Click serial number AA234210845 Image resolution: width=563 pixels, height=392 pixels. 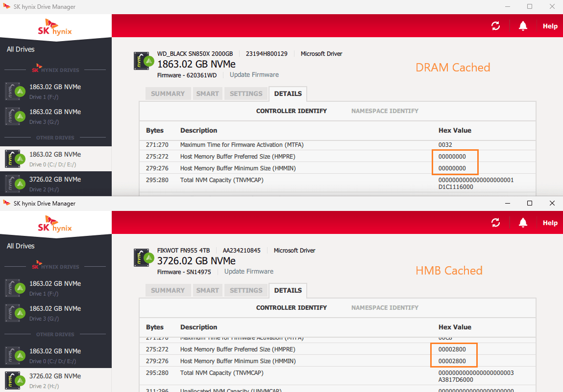(x=242, y=251)
